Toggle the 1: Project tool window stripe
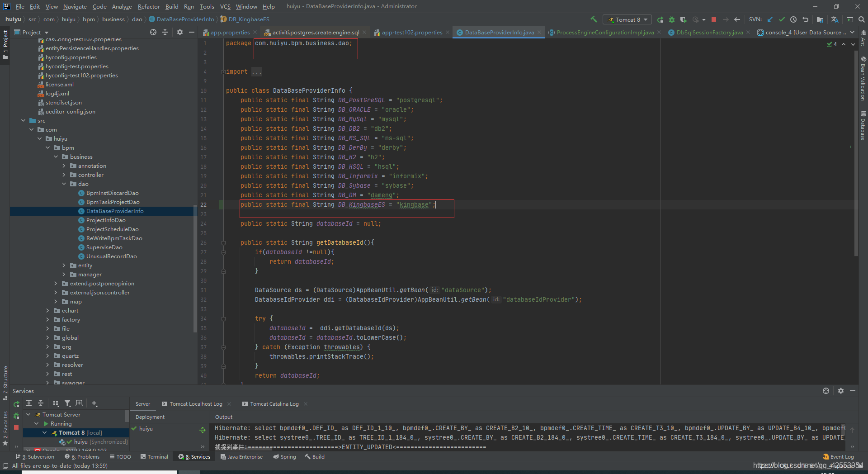Screen dimensions: 868x474 pos(5,45)
